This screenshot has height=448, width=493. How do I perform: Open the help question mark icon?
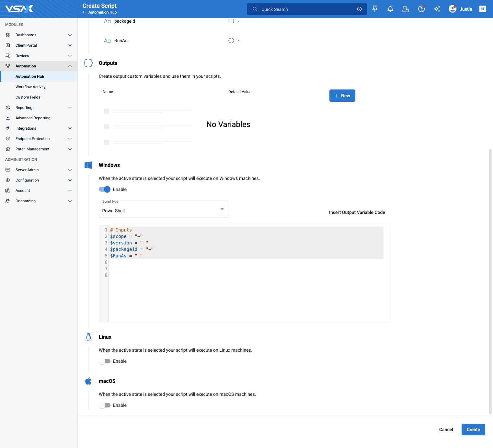point(421,9)
